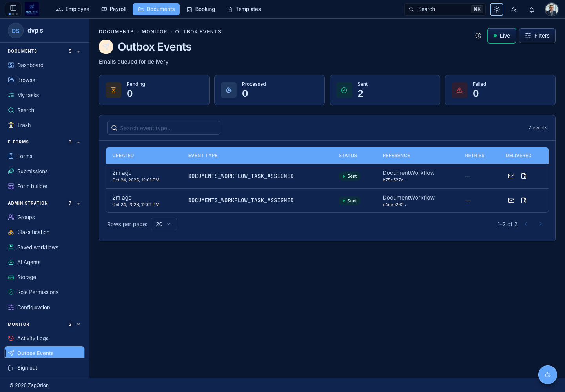Open Form builder in sidebar

[x=44, y=186]
